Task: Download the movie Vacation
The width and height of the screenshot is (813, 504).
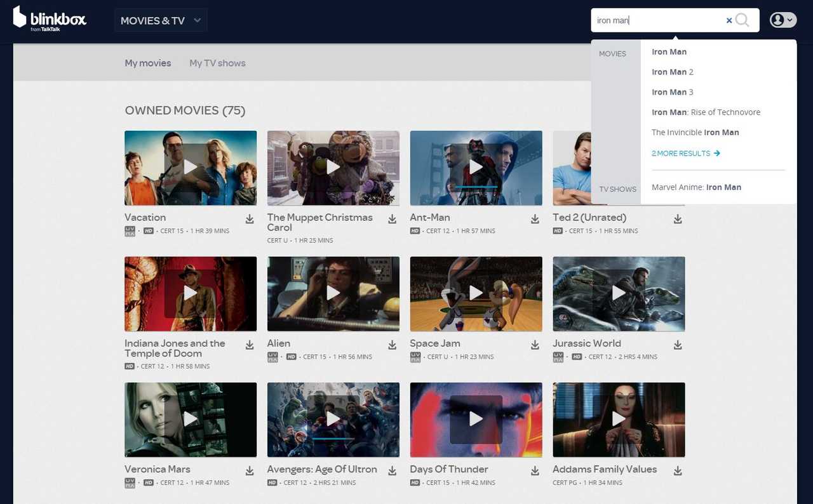Action: tap(250, 219)
